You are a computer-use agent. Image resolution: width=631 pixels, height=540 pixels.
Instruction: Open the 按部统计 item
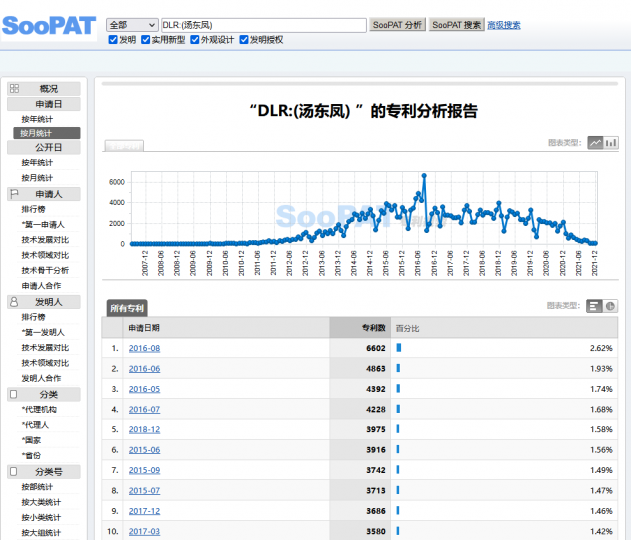[x=37, y=487]
